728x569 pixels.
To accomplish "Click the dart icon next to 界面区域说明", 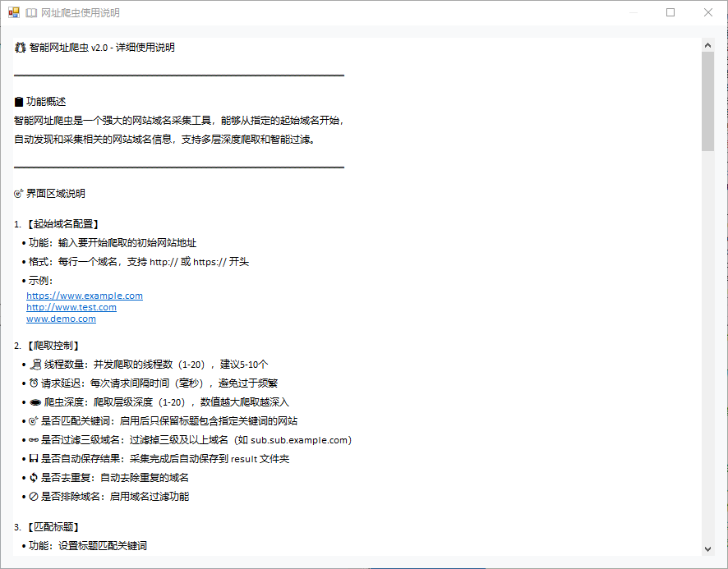I will 18,193.
